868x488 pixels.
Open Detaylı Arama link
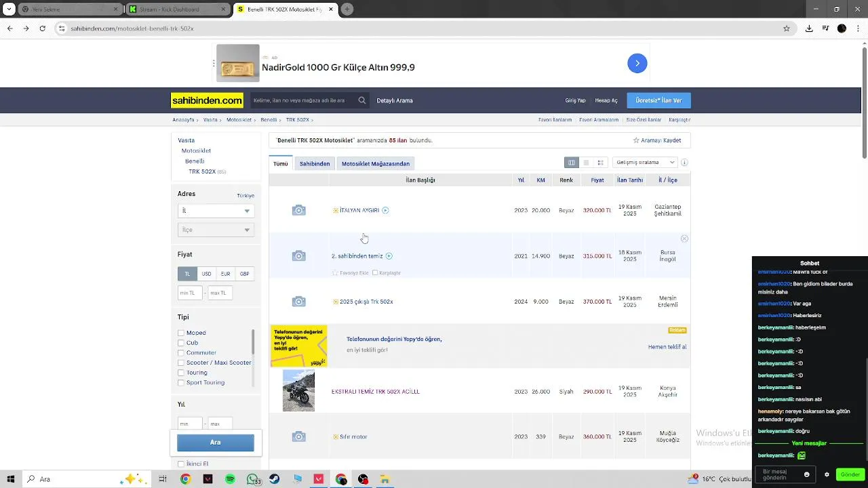[x=395, y=100]
